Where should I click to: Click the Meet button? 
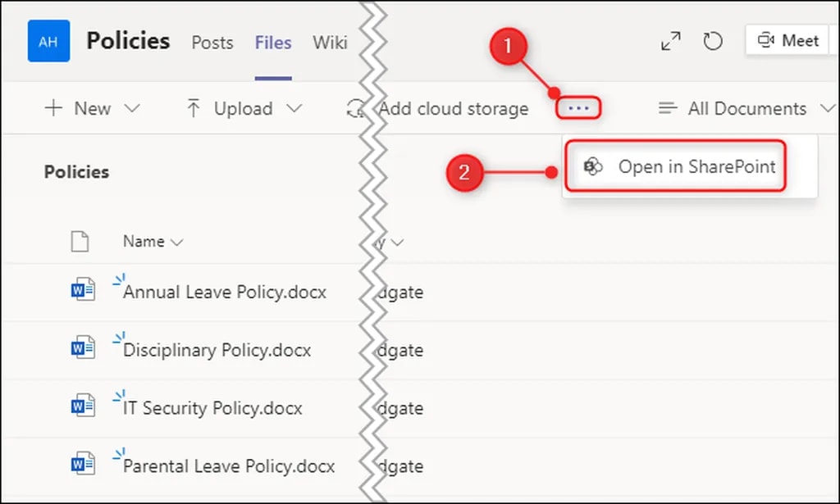[x=789, y=40]
